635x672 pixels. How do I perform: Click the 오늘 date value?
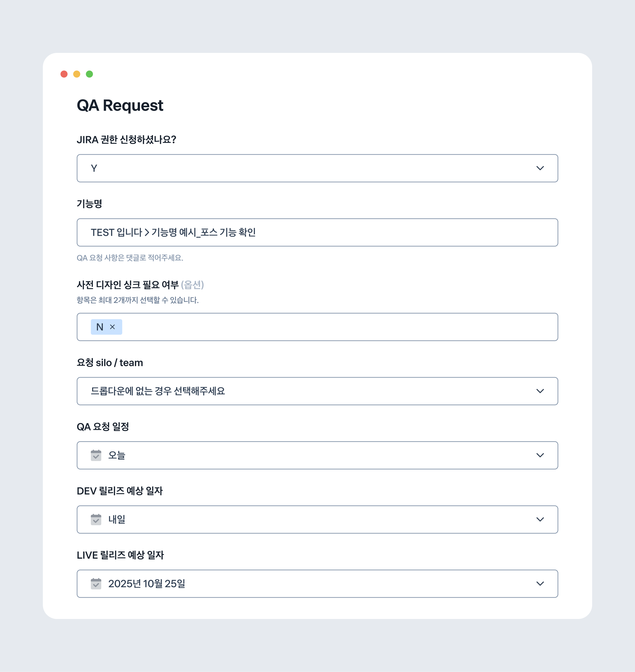click(117, 455)
